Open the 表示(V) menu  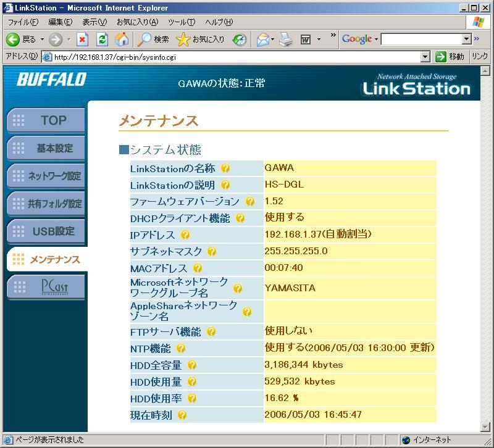coord(94,22)
